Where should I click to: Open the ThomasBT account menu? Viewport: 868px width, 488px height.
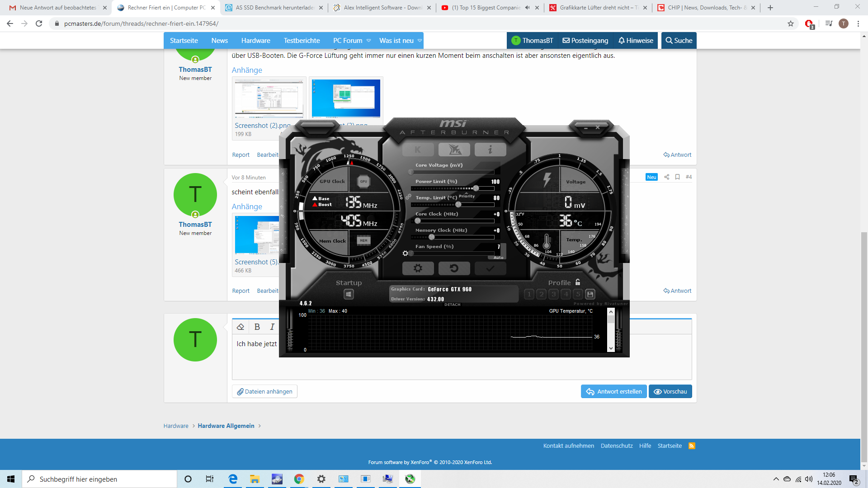coord(532,41)
